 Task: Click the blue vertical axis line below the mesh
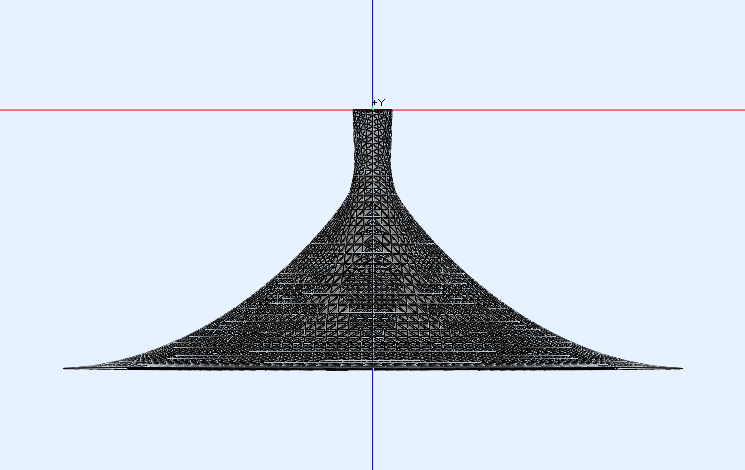(372, 420)
